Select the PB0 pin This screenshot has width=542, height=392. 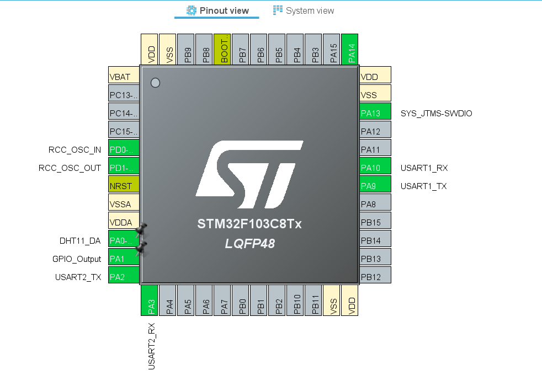pyautogui.click(x=240, y=300)
